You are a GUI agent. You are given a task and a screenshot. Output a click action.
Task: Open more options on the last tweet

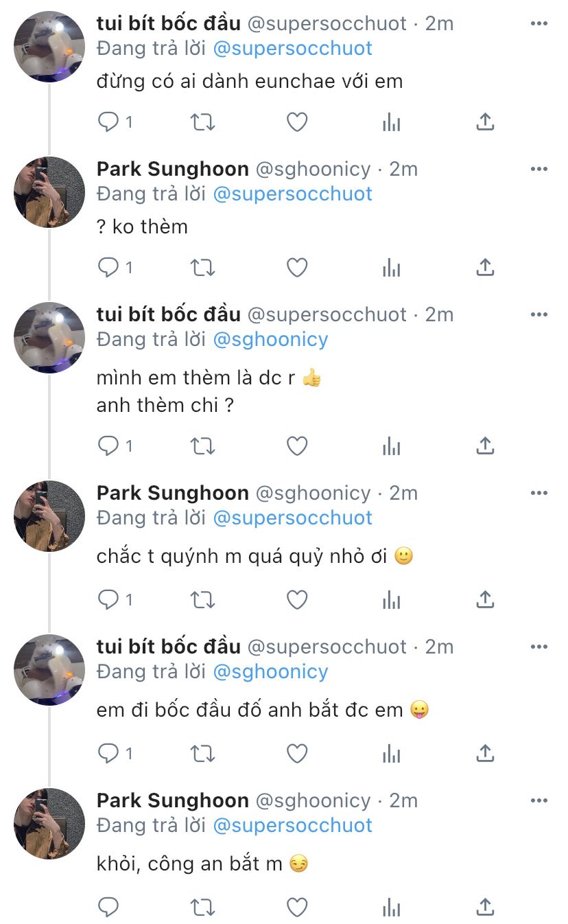(x=539, y=800)
